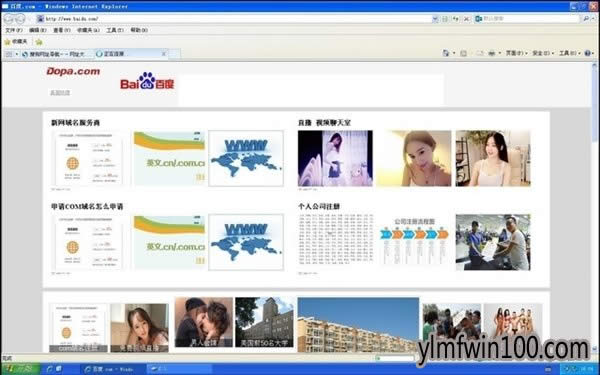Open the 帮助(H) menu
Image resolution: width=600 pixels, height=375 pixels.
(x=139, y=30)
